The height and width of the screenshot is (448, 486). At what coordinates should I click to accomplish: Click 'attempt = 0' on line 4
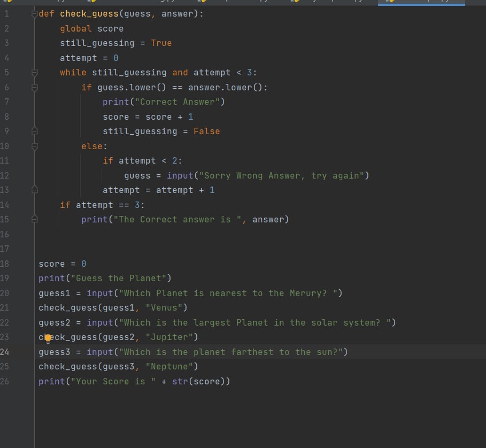point(89,58)
